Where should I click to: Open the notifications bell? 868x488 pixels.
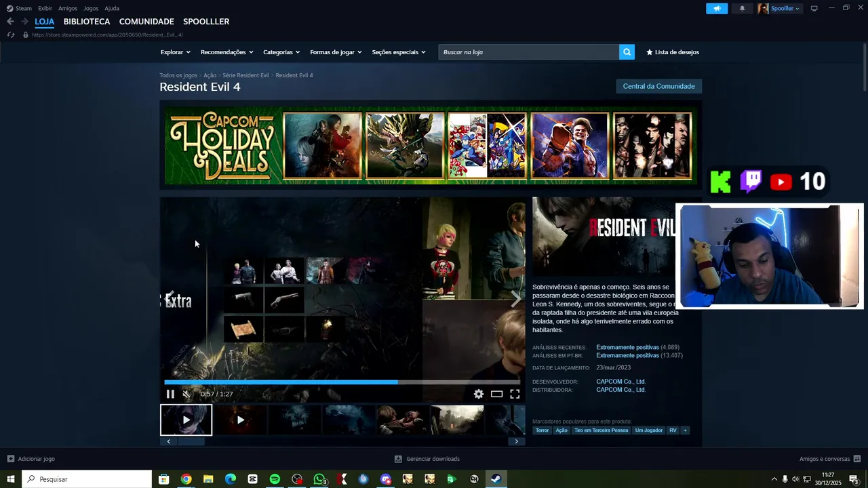pyautogui.click(x=742, y=8)
